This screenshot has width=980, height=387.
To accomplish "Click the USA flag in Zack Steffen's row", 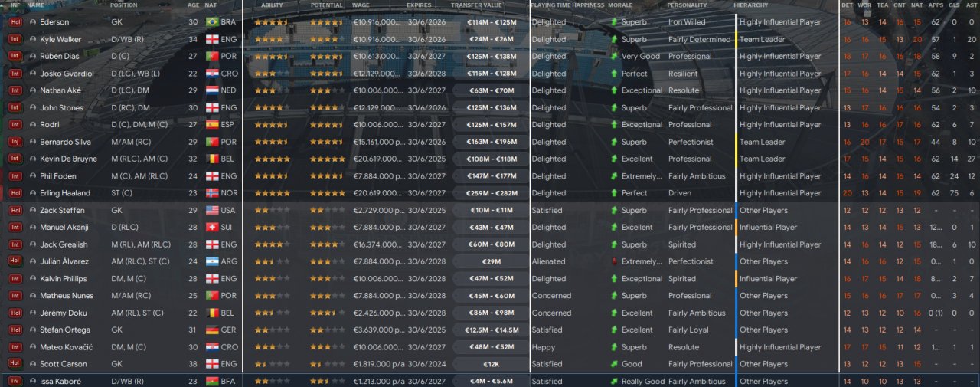I will pos(212,210).
